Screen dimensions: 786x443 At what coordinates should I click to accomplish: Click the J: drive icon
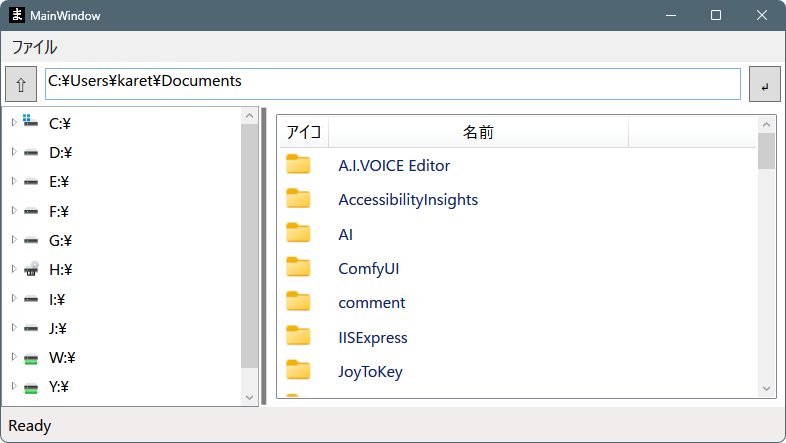31,328
